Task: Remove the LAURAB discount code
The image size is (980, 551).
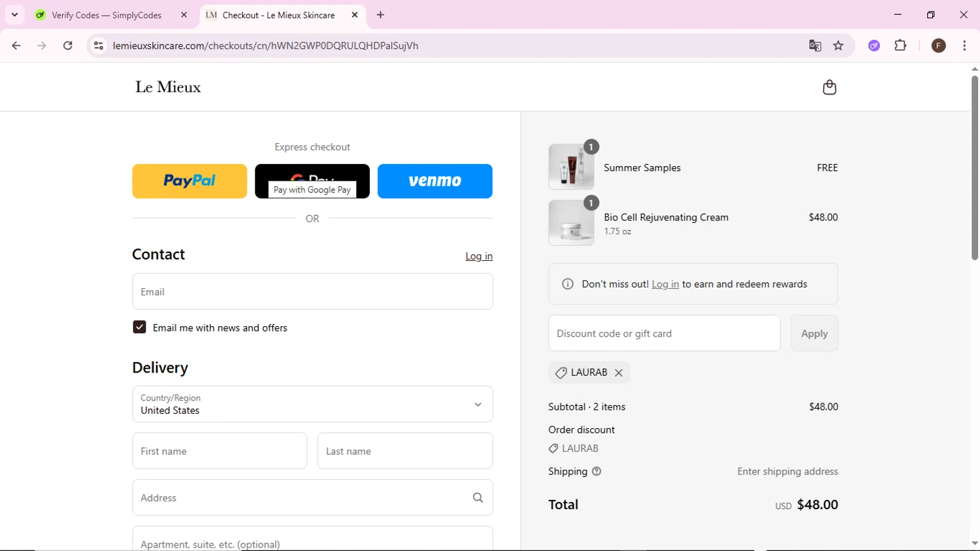Action: tap(619, 373)
